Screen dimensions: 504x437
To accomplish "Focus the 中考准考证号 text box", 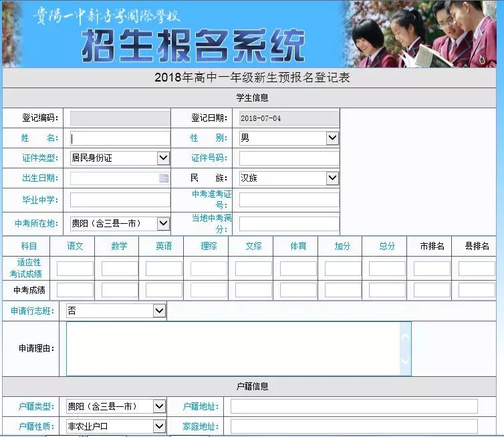I will pos(289,200).
